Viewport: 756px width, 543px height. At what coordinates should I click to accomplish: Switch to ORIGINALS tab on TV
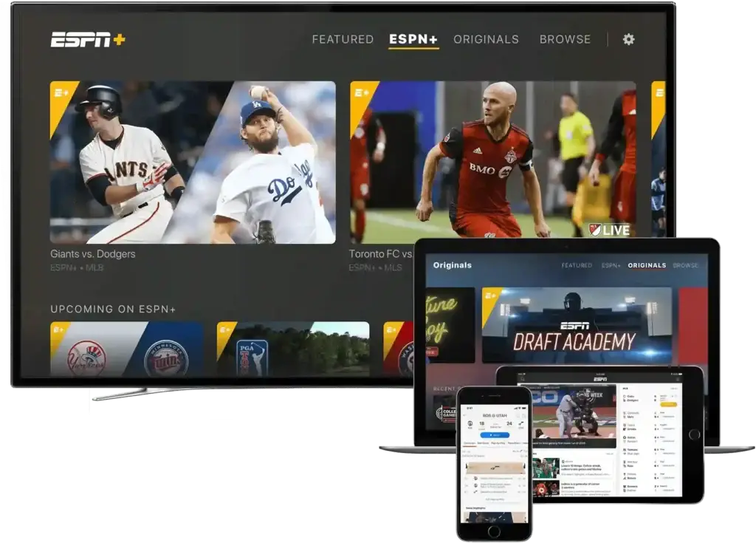(x=486, y=39)
